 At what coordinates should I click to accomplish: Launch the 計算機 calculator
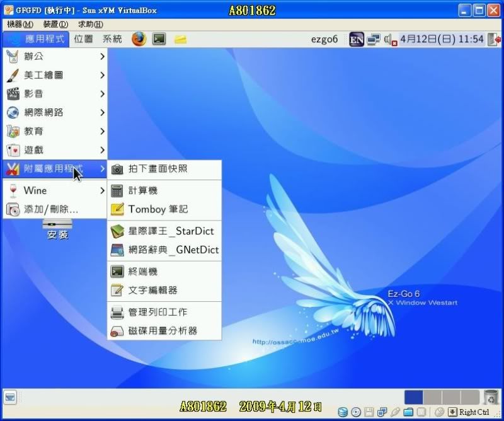pyautogui.click(x=164, y=191)
